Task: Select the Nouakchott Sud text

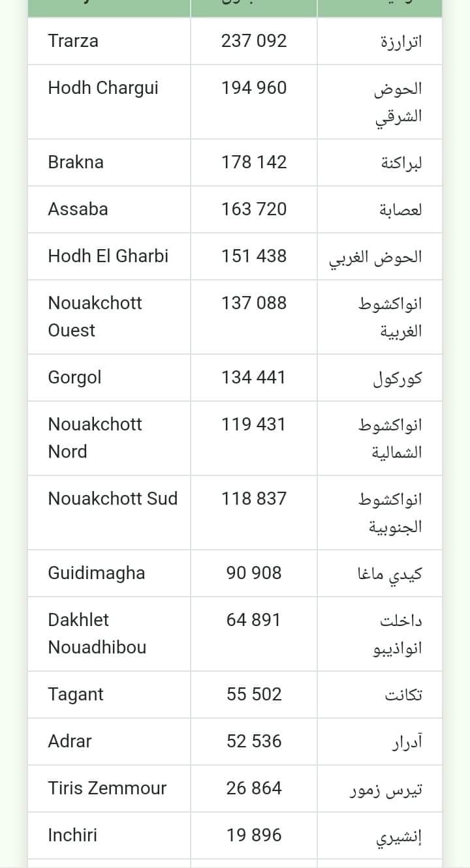Action: pyautogui.click(x=112, y=499)
